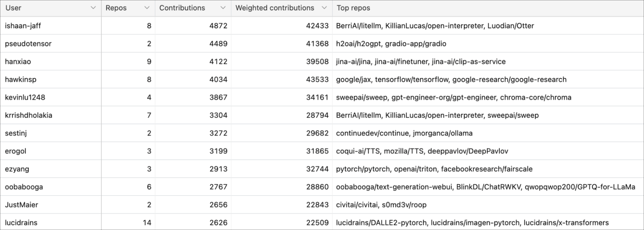The image size is (644, 230).
Task: Click oobabooga/text-generation-webui repo link
Action: pos(395,186)
